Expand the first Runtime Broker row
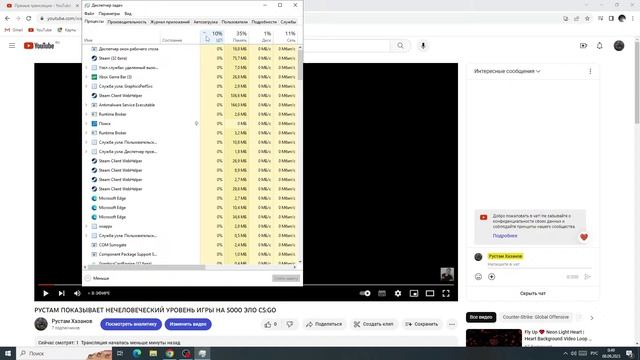The width and height of the screenshot is (640, 360). coord(87,114)
